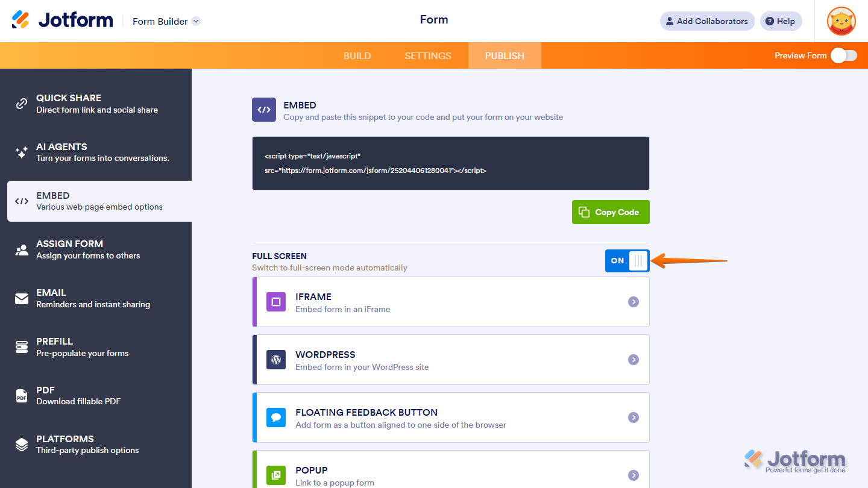The image size is (868, 488).
Task: Click the Form title text
Action: coord(434,20)
